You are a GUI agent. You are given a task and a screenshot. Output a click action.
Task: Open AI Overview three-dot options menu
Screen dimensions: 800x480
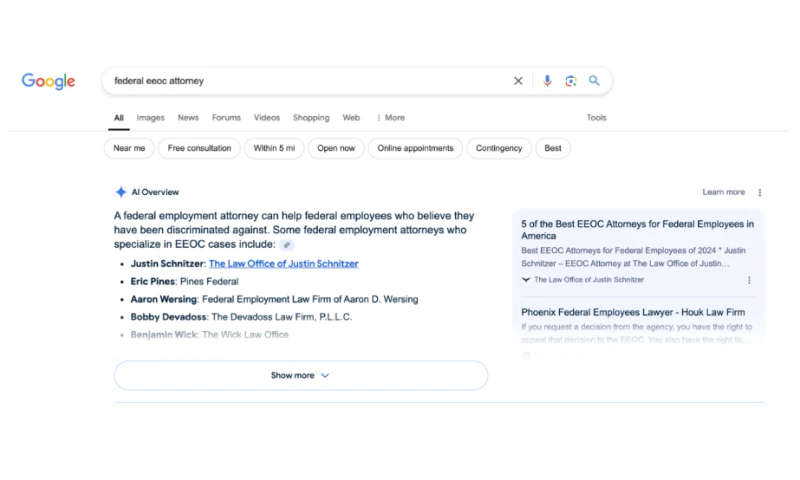(759, 192)
